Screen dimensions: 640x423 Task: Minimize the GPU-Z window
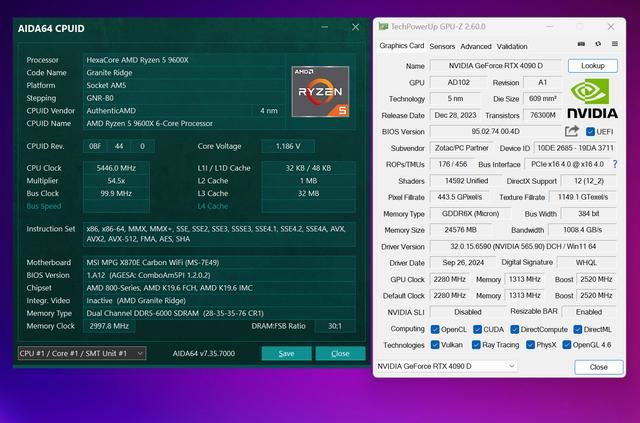(x=549, y=27)
